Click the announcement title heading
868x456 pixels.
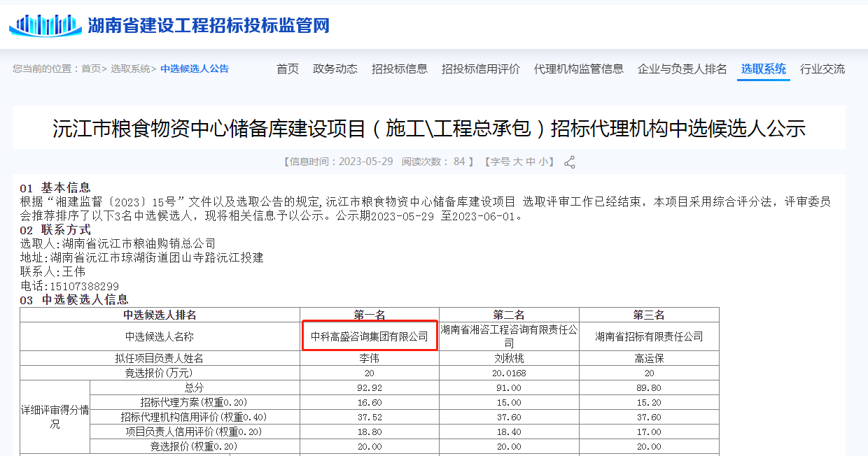429,129
